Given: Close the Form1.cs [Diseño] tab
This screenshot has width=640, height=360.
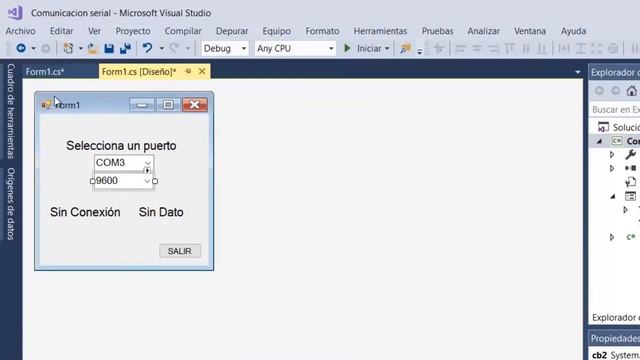Looking at the screenshot, I should (202, 71).
